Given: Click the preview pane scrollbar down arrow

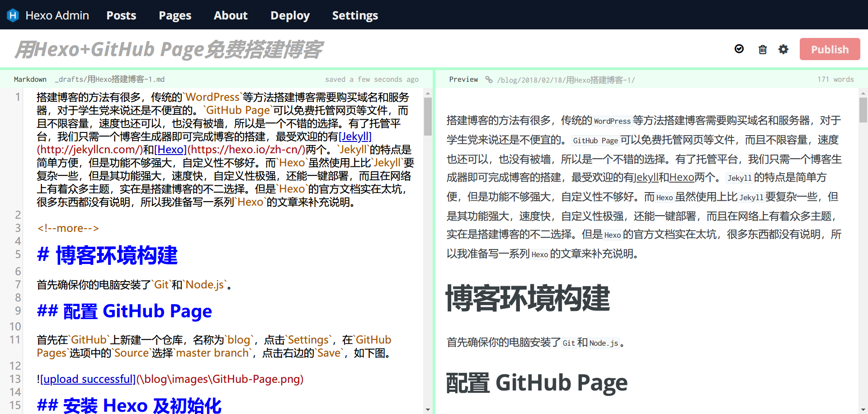Looking at the screenshot, I should tap(863, 409).
